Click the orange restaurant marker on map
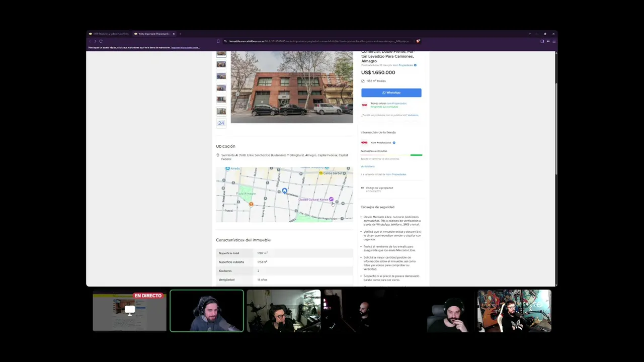The width and height of the screenshot is (644, 362). tap(251, 204)
